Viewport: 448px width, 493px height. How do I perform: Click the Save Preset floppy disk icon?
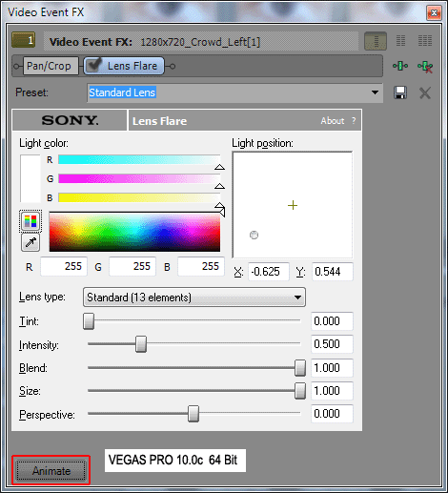(x=400, y=92)
